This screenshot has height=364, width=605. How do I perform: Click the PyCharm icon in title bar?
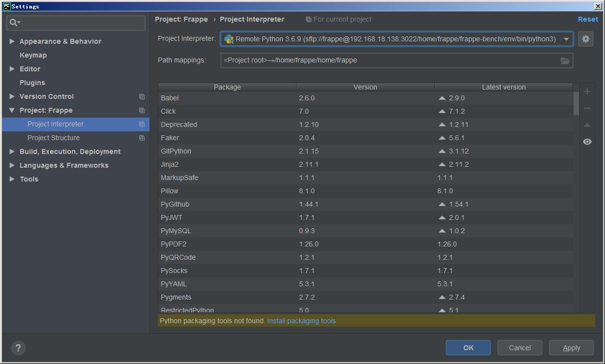tap(6, 6)
